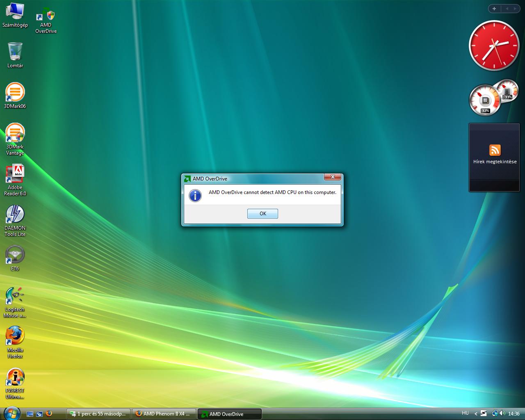The image size is (525, 420).
Task: Click the CPU meter gadget showing 32%
Action: coord(485,100)
